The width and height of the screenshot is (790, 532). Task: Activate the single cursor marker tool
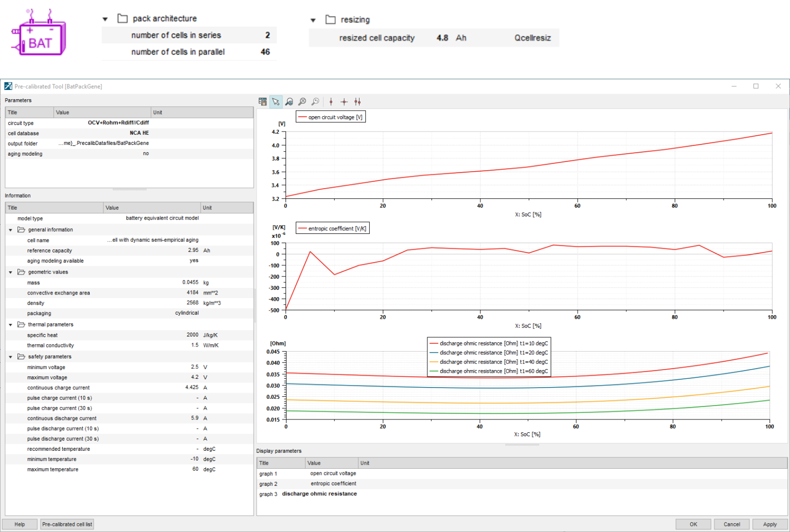coord(331,101)
